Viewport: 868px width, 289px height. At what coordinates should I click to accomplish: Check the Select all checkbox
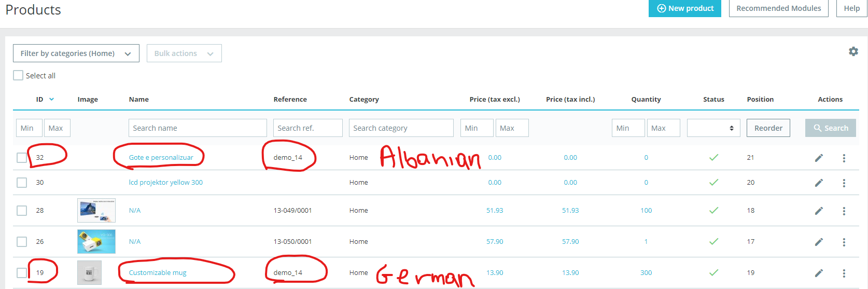tap(18, 75)
